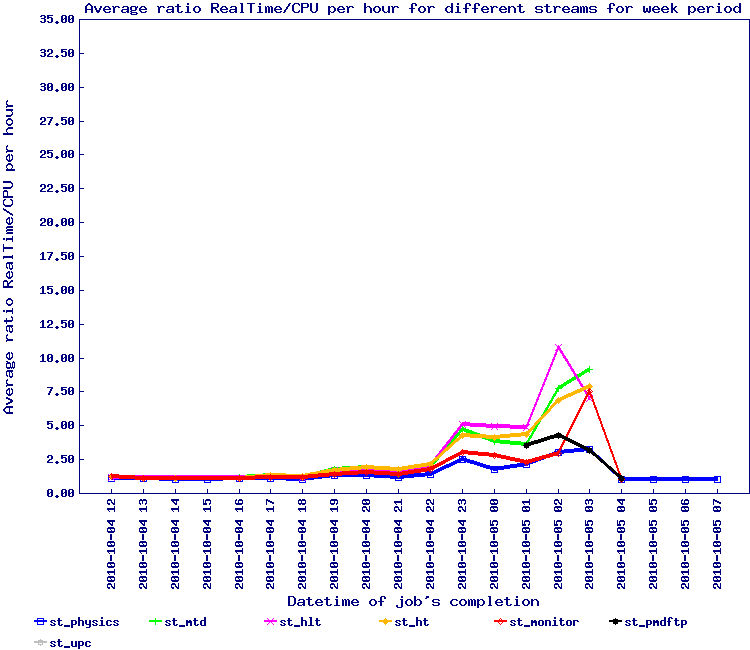Click the 7.50 y-axis tick label

click(x=60, y=392)
